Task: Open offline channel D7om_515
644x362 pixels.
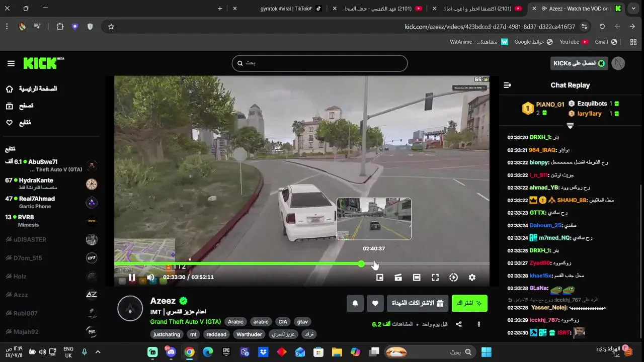Action: (x=51, y=258)
